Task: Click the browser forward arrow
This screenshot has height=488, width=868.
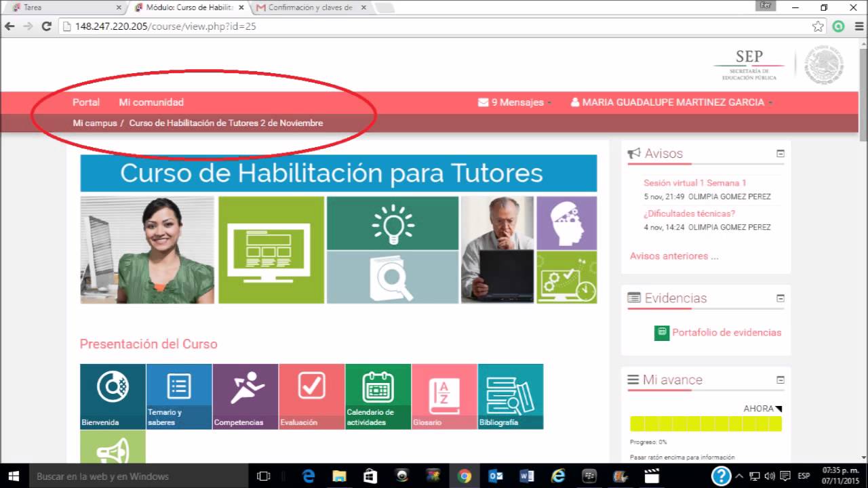Action: [28, 26]
